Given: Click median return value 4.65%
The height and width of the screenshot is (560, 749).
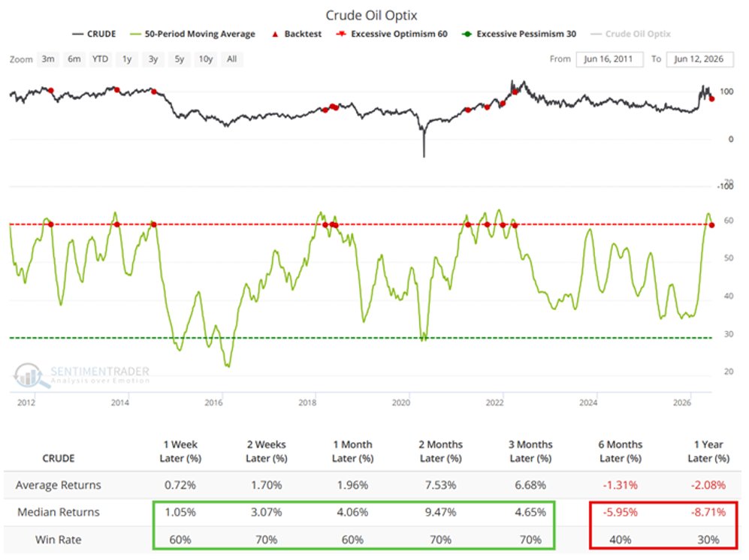Looking at the screenshot, I should click(x=530, y=512).
